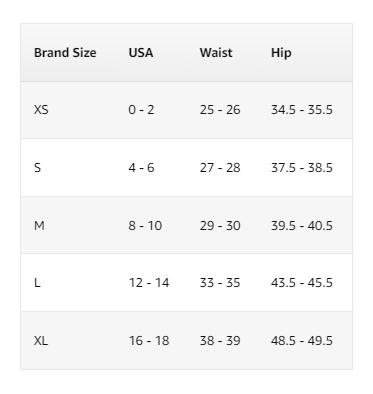The width and height of the screenshot is (373, 394).
Task: Click USA size 0 - 2 cell
Action: (x=141, y=110)
